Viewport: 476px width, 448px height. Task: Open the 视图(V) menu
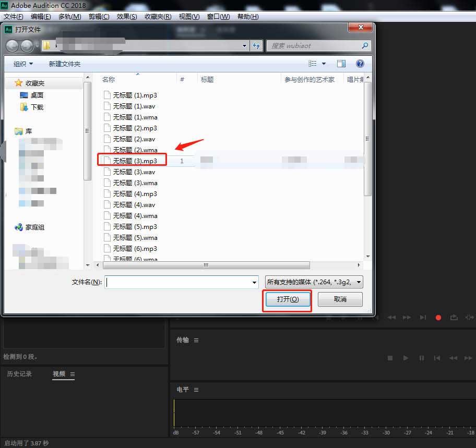189,17
